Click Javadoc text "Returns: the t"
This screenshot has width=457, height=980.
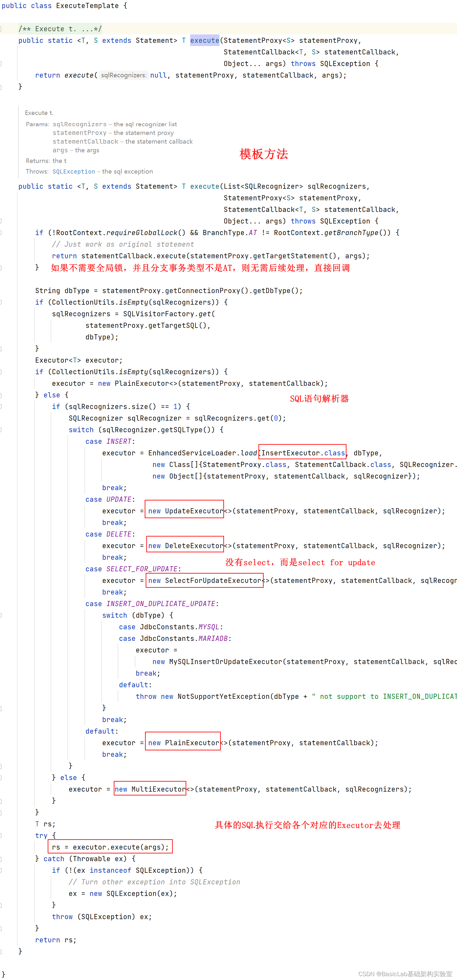(x=46, y=161)
